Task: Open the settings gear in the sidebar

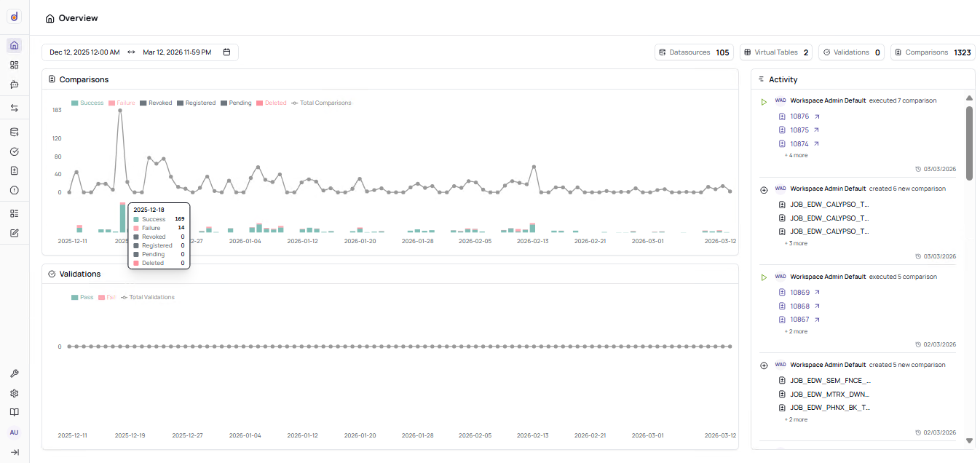Action: pyautogui.click(x=14, y=393)
